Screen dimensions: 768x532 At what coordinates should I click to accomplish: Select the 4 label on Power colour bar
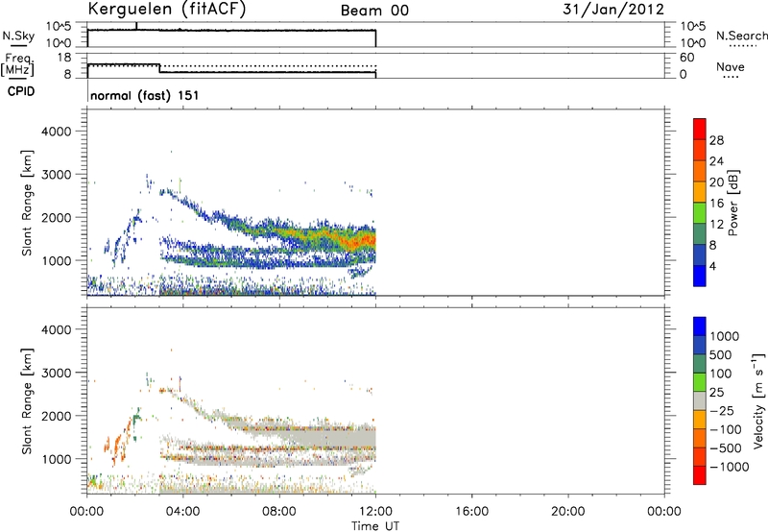point(713,266)
